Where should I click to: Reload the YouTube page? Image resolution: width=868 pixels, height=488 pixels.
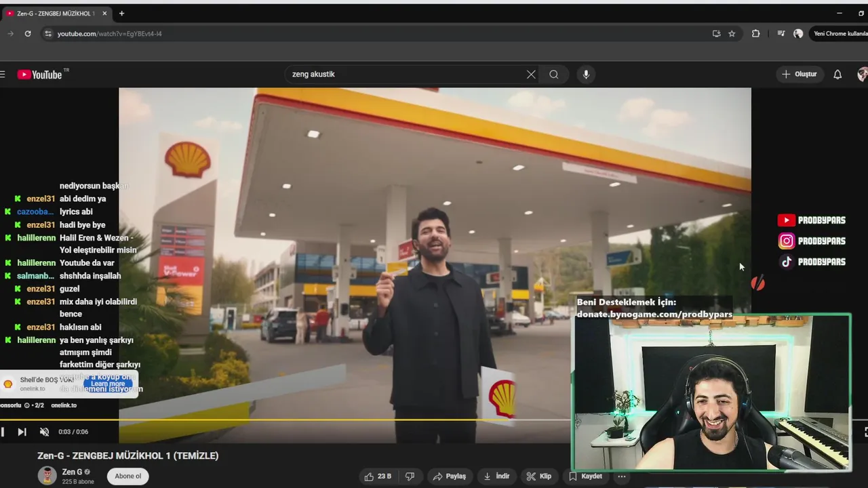28,33
